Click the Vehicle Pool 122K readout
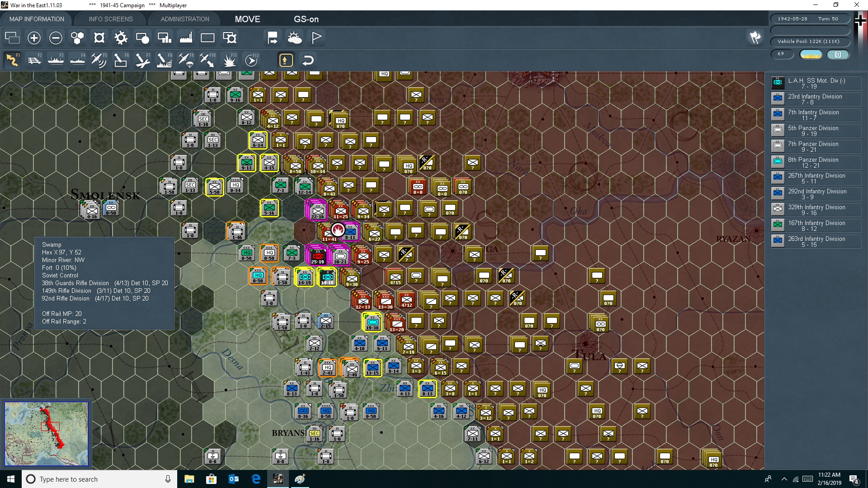Image resolution: width=868 pixels, height=488 pixels. (809, 42)
